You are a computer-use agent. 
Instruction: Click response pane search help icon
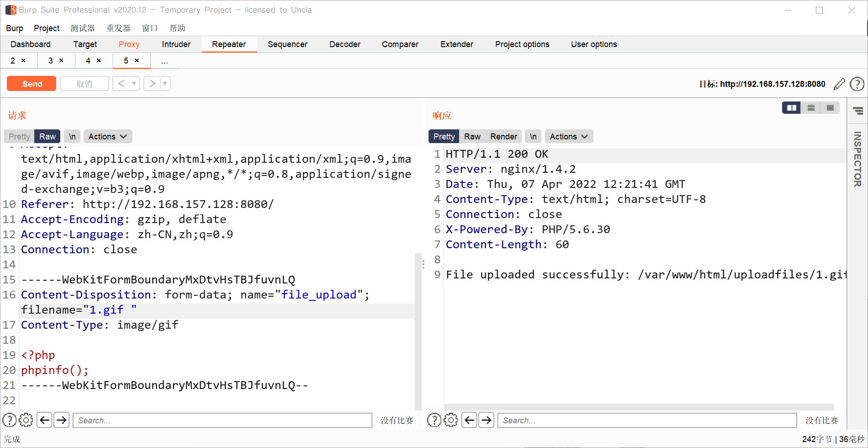pyautogui.click(x=434, y=420)
